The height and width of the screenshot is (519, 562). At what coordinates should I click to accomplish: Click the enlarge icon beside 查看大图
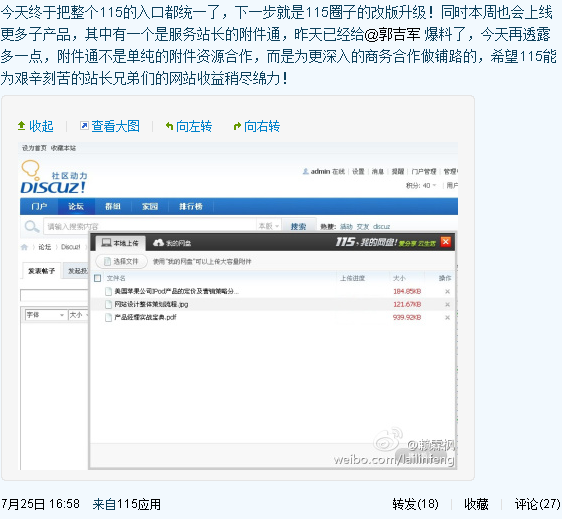[x=84, y=125]
